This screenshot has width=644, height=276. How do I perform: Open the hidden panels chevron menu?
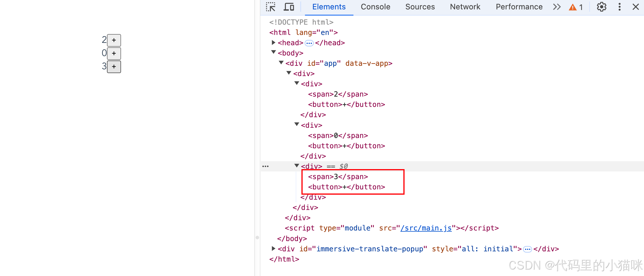pos(557,6)
